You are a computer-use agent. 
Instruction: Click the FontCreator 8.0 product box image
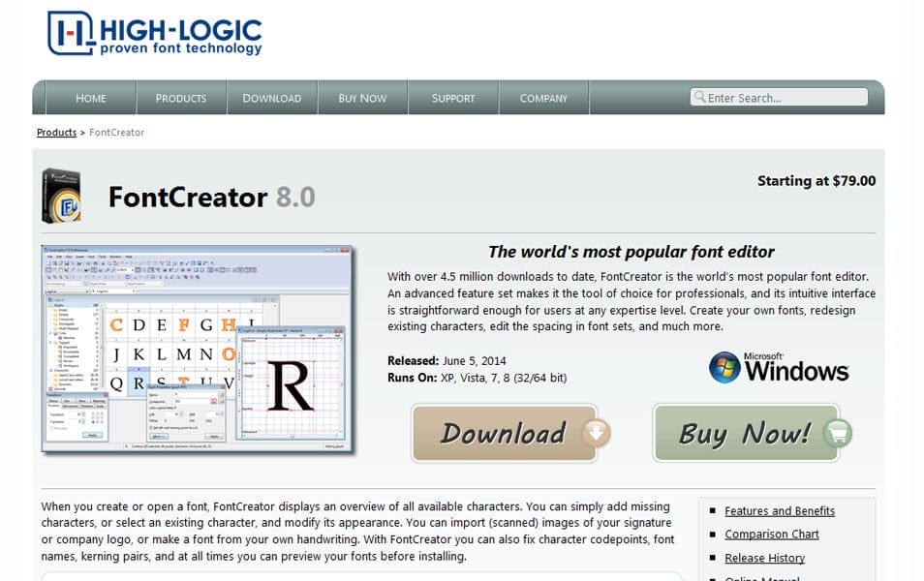pyautogui.click(x=62, y=194)
